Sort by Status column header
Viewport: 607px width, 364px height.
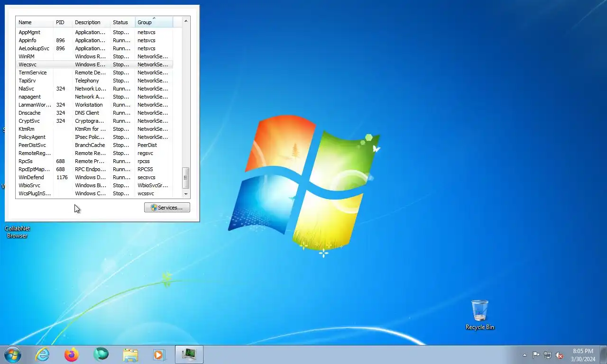[122, 22]
